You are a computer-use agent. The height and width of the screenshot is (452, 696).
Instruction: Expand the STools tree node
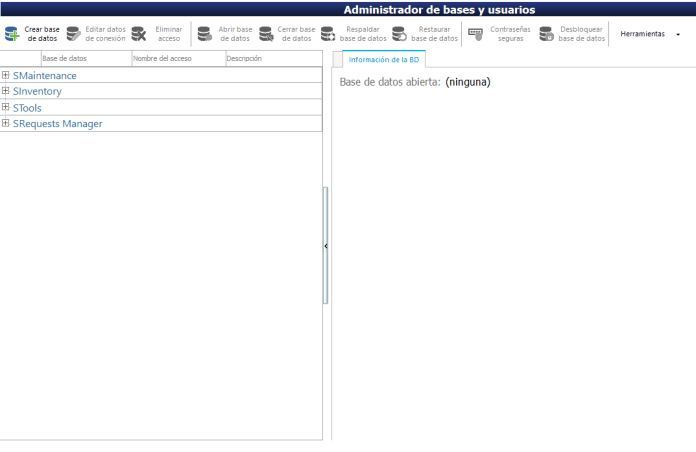click(6, 107)
